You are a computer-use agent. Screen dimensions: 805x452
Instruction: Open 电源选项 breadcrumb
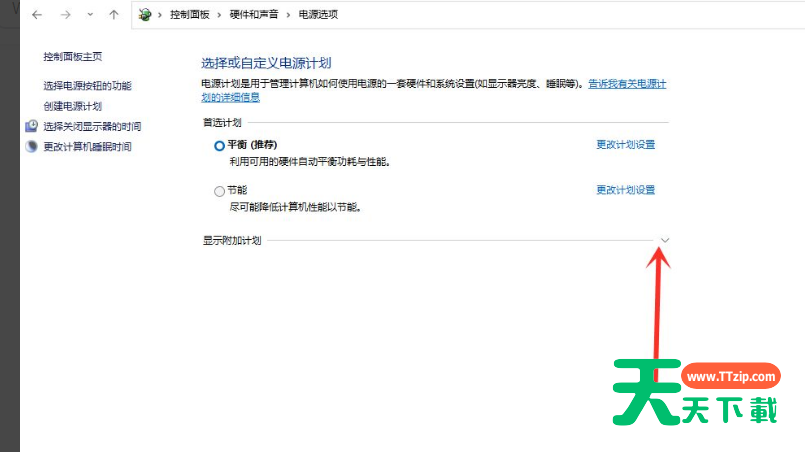[x=318, y=14]
